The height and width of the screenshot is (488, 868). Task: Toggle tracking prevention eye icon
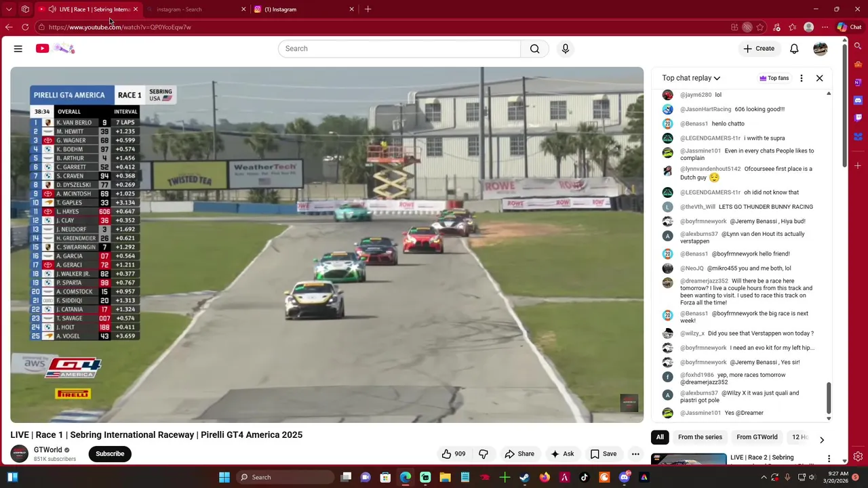[747, 27]
